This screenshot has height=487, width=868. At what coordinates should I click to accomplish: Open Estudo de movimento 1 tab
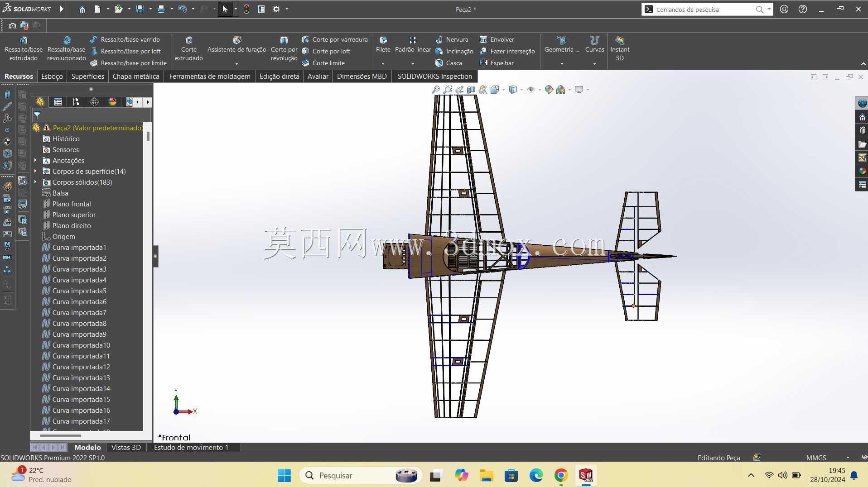[191, 447]
